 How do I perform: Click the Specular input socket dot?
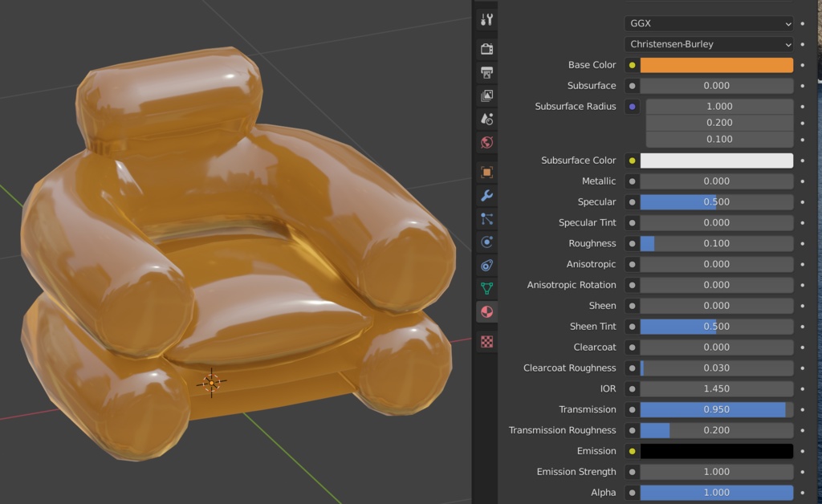(633, 201)
